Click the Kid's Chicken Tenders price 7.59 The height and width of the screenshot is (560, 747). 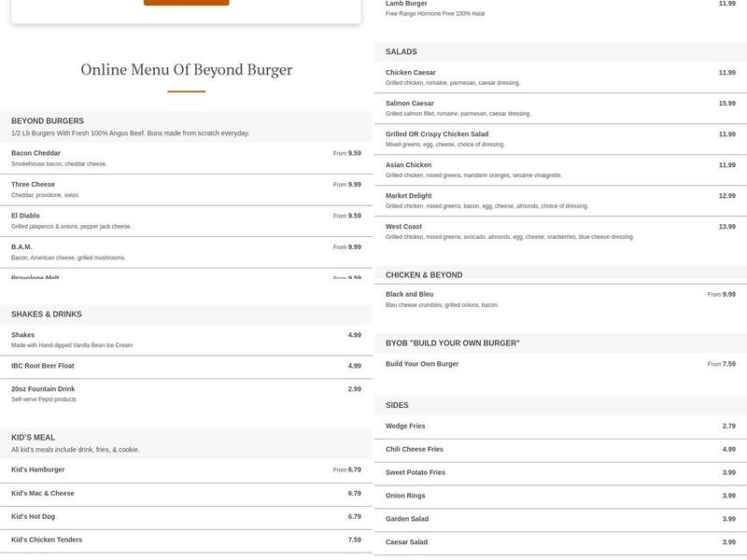click(355, 540)
